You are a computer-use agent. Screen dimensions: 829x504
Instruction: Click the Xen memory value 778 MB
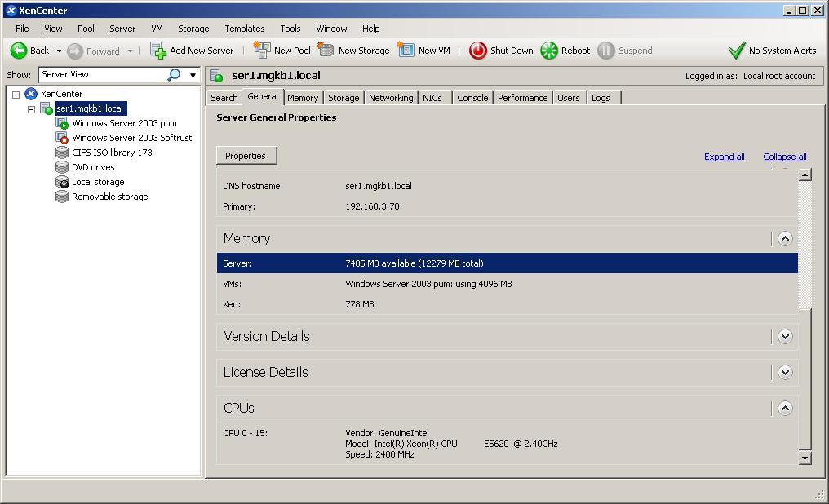(360, 304)
